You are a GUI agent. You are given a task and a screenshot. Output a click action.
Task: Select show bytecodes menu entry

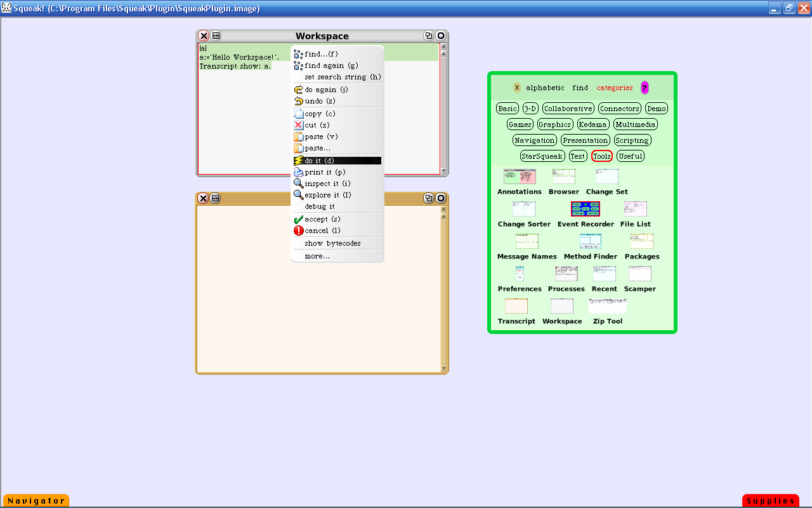(337, 243)
